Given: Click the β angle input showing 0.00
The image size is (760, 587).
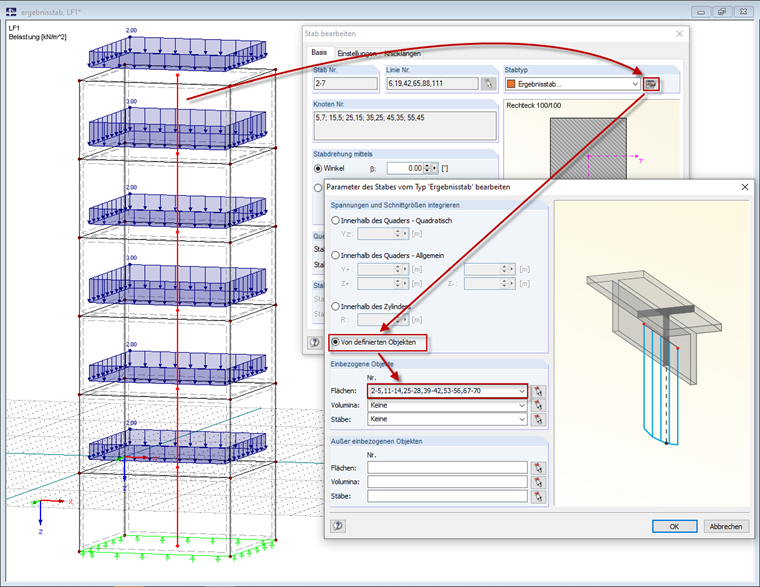Looking at the screenshot, I should coord(405,168).
